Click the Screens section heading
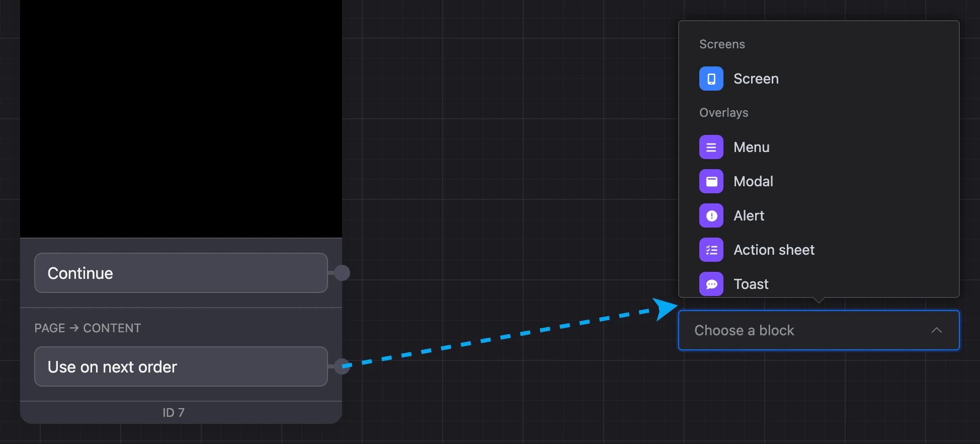Viewport: 980px width, 444px height. pyautogui.click(x=722, y=44)
